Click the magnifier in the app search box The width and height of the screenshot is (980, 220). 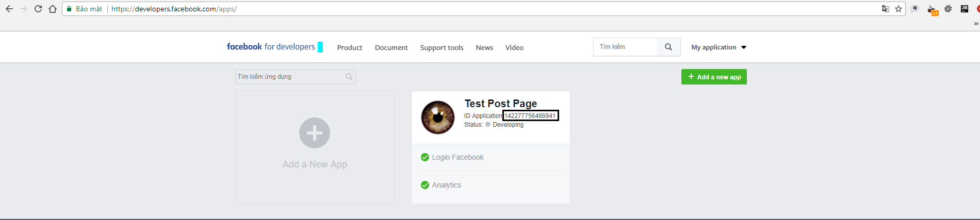pyautogui.click(x=349, y=77)
